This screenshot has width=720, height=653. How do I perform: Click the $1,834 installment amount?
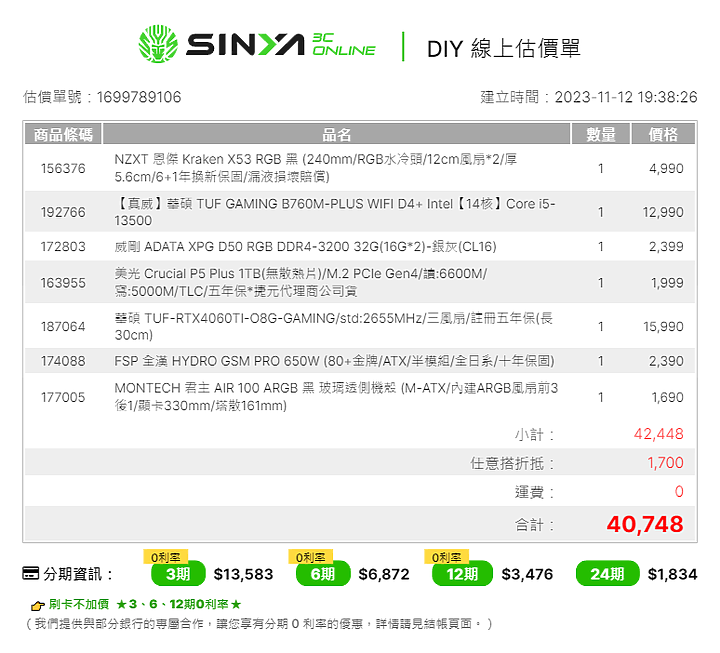click(x=672, y=574)
